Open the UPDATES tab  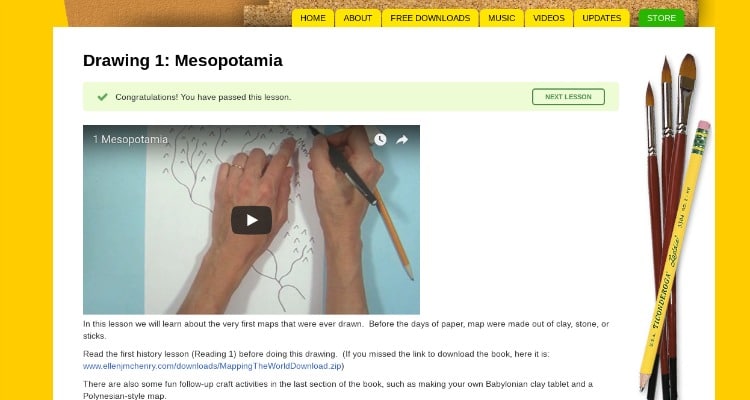pyautogui.click(x=601, y=18)
